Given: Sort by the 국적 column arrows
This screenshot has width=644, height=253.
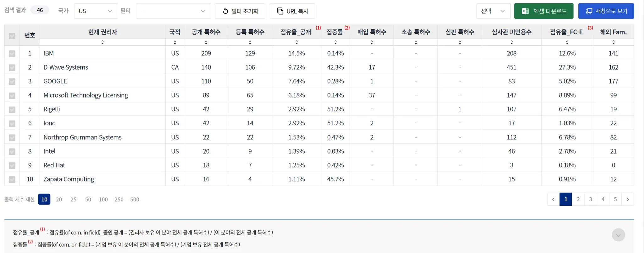Looking at the screenshot, I should (x=175, y=42).
